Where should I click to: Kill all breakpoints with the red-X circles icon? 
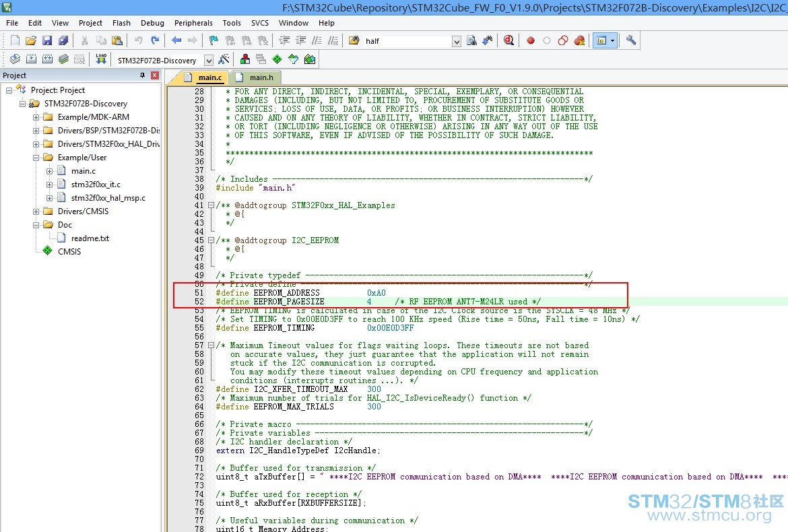click(x=579, y=40)
